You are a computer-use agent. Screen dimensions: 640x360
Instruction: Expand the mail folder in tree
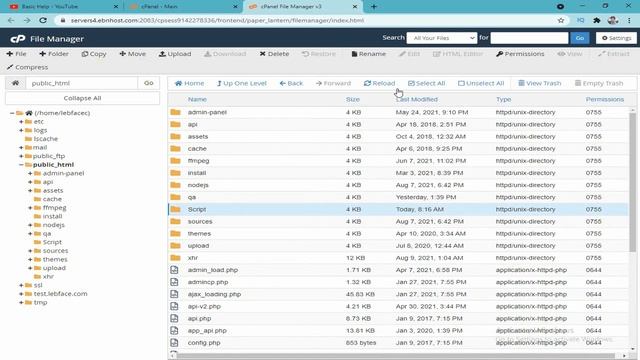21,147
